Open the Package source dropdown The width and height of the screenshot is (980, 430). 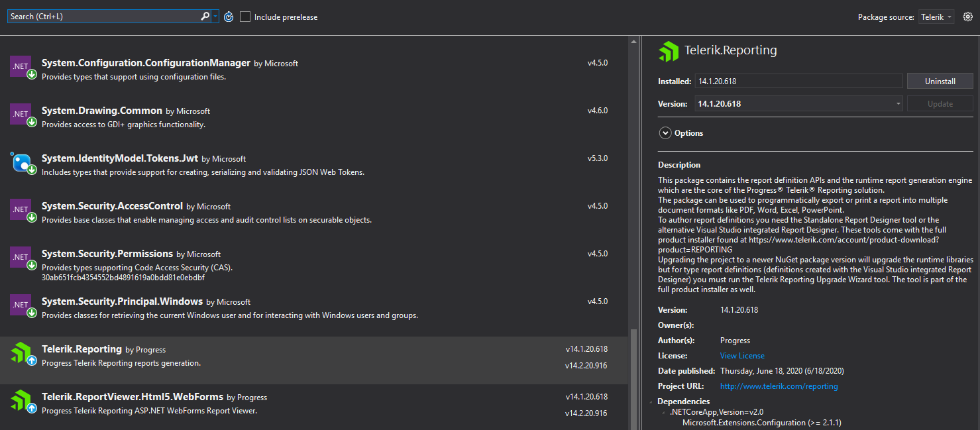(936, 17)
